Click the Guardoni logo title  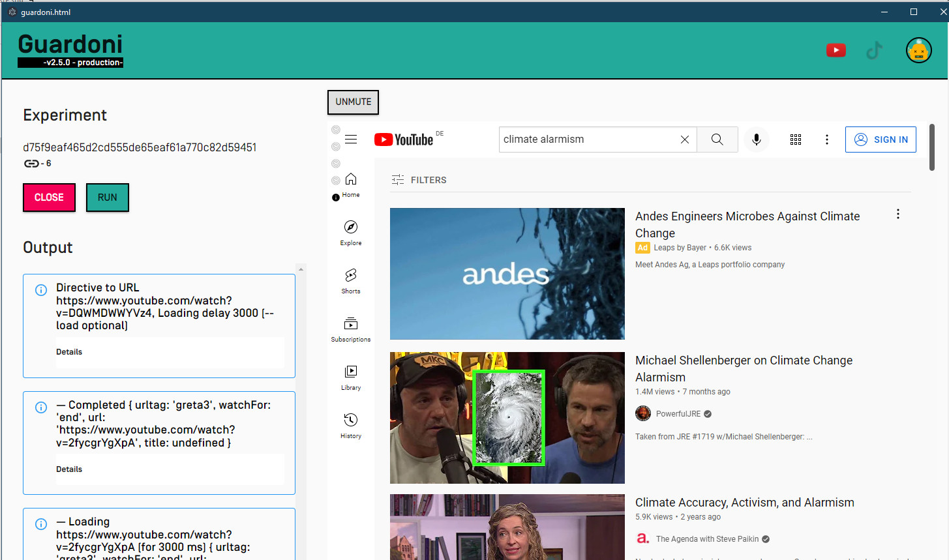70,44
